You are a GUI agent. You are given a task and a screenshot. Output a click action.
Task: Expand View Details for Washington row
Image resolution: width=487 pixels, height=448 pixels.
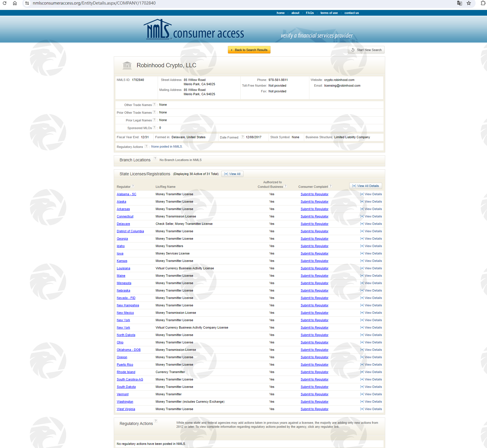(371, 402)
